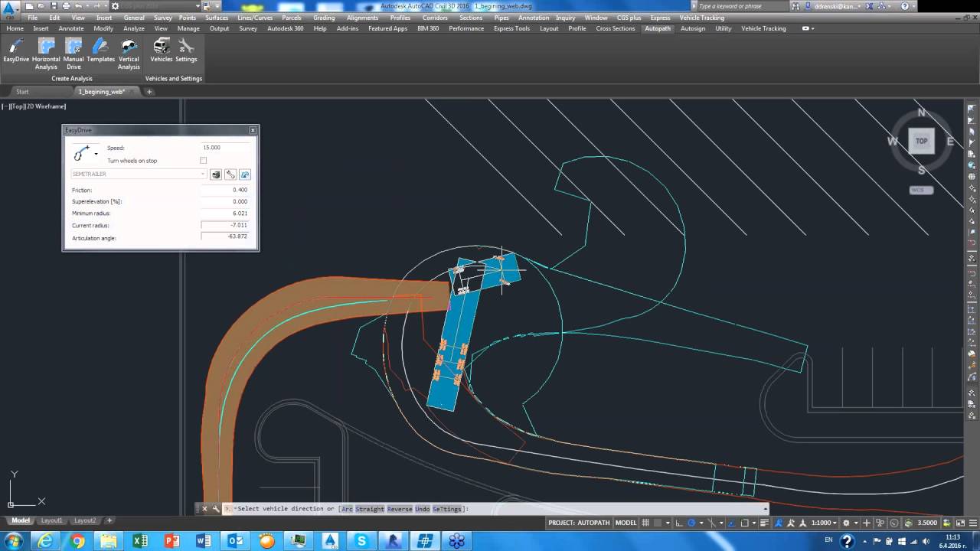Toggle the drawing grid display in status bar
The height and width of the screenshot is (551, 980).
coord(647,523)
